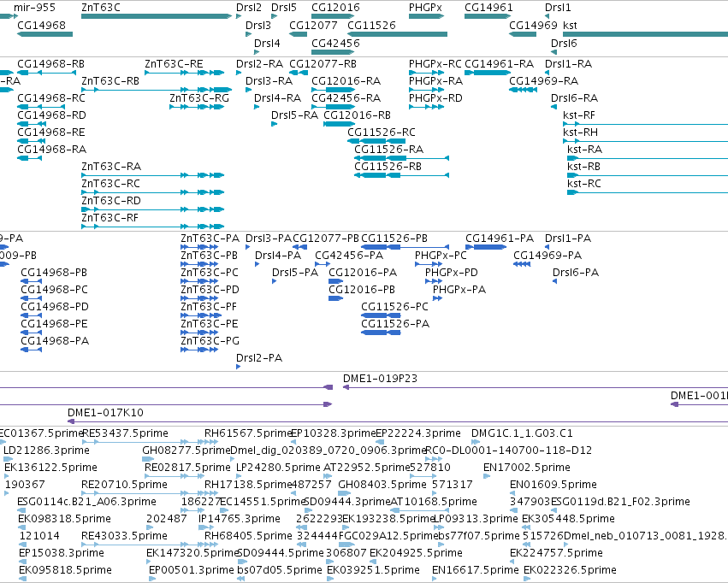Open protein PHGPx-PD label
This screenshot has height=583, width=728.
(x=452, y=272)
